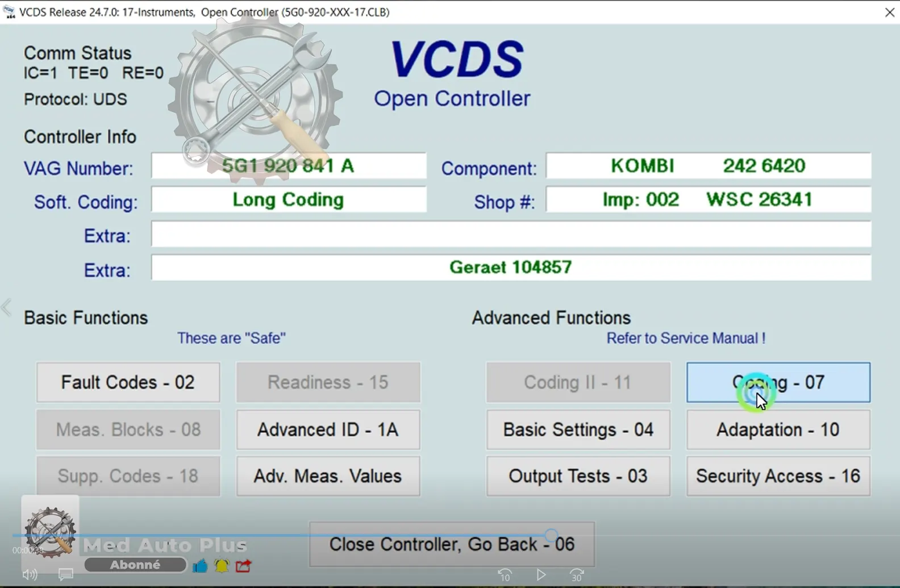Click the 00:00:38 timestamp
The image size is (900, 588).
[28, 551]
